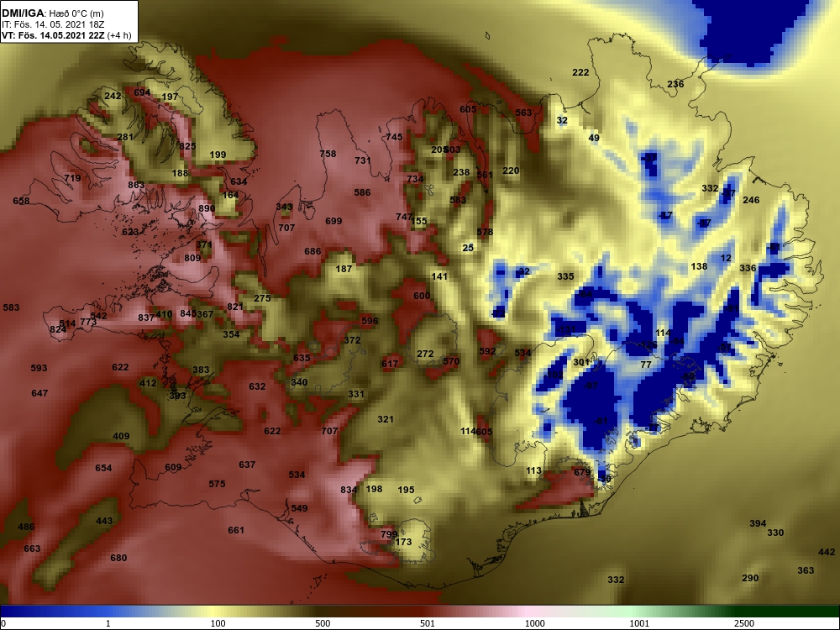Click the map value '570'
840x630 pixels.
pos(451,361)
